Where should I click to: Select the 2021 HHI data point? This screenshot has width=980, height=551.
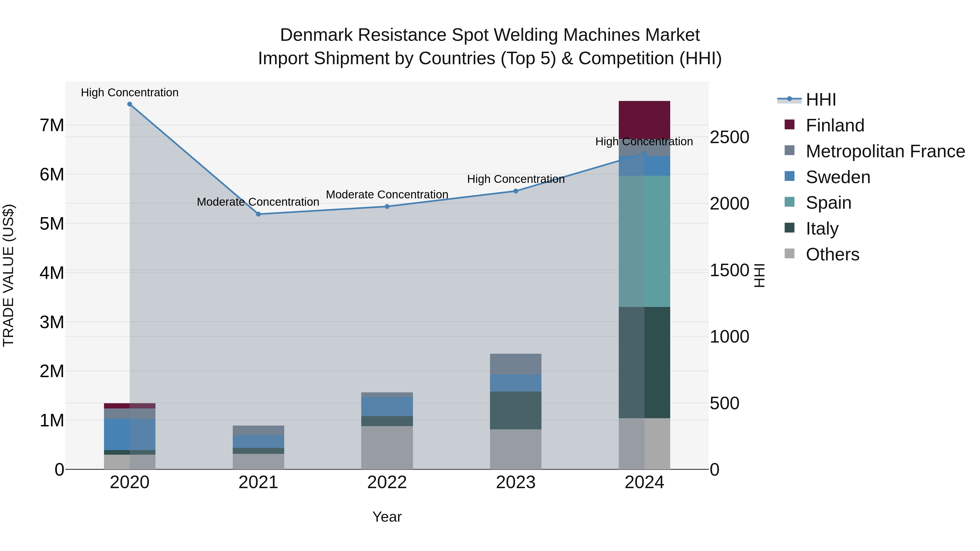click(x=258, y=214)
